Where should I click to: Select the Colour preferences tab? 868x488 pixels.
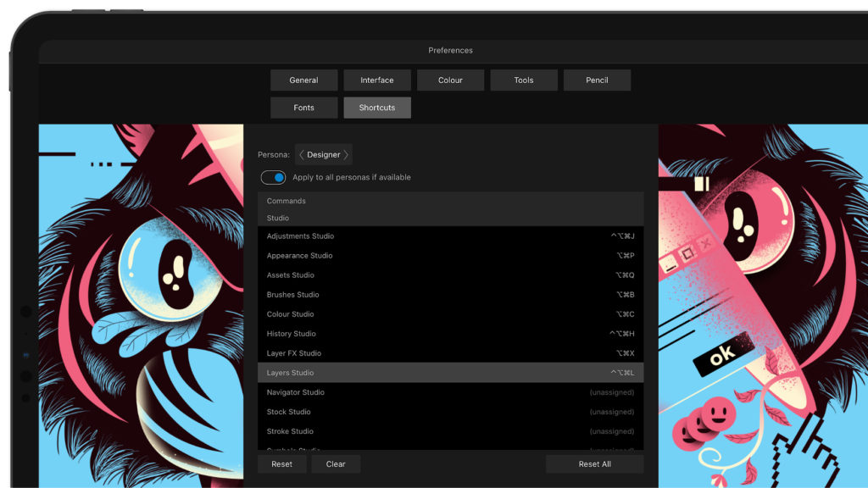450,80
